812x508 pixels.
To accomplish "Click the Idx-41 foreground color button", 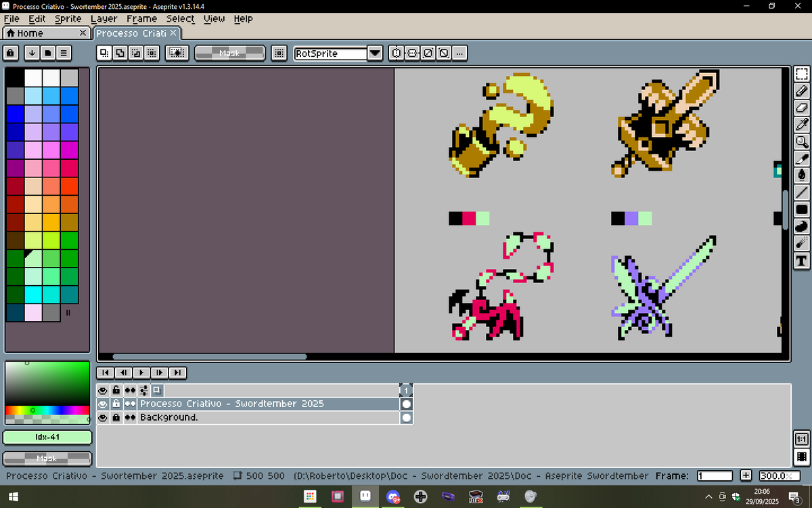I will 47,438.
